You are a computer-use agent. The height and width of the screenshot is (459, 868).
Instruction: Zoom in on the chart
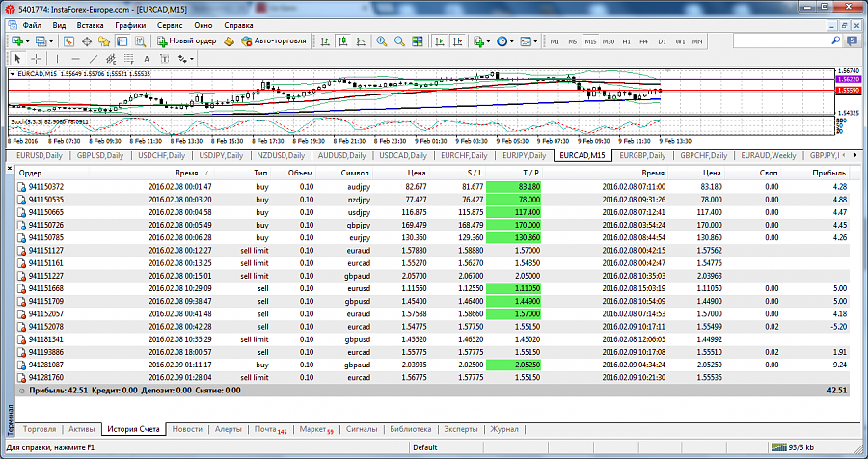coord(381,40)
